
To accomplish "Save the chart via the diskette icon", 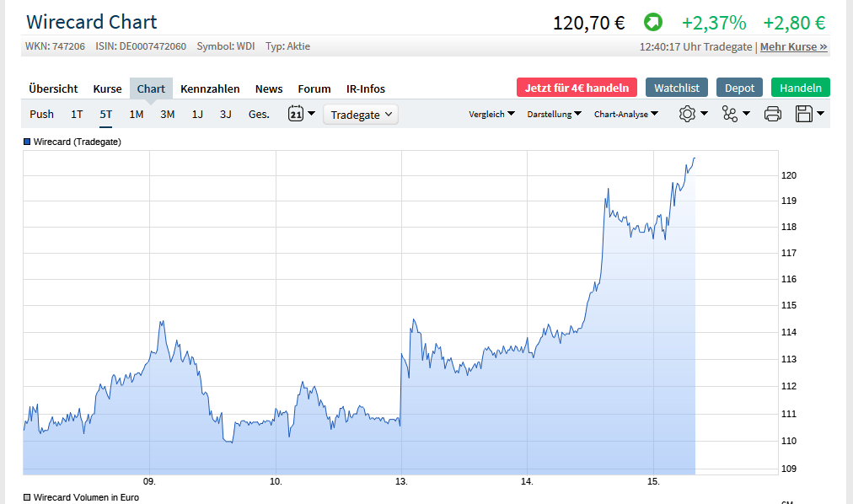I will (803, 113).
